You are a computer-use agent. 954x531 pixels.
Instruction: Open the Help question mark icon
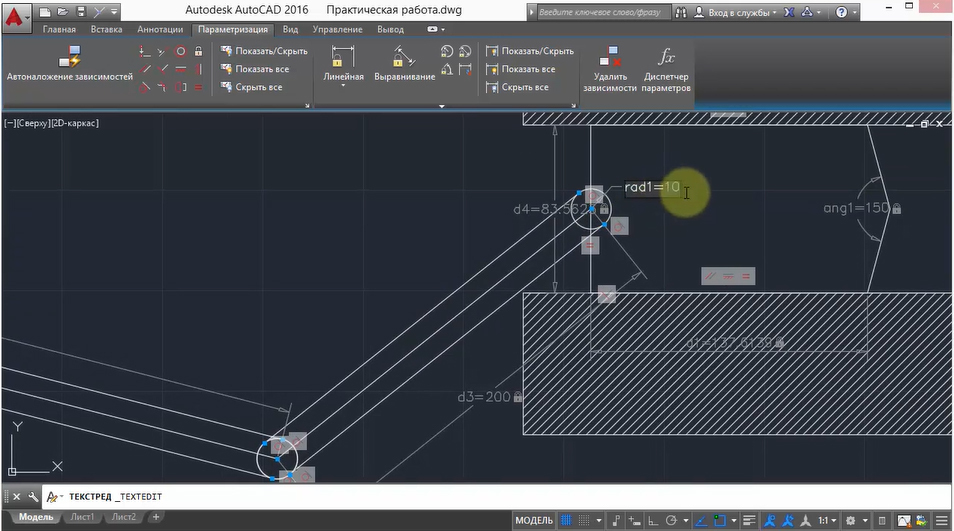click(x=841, y=12)
